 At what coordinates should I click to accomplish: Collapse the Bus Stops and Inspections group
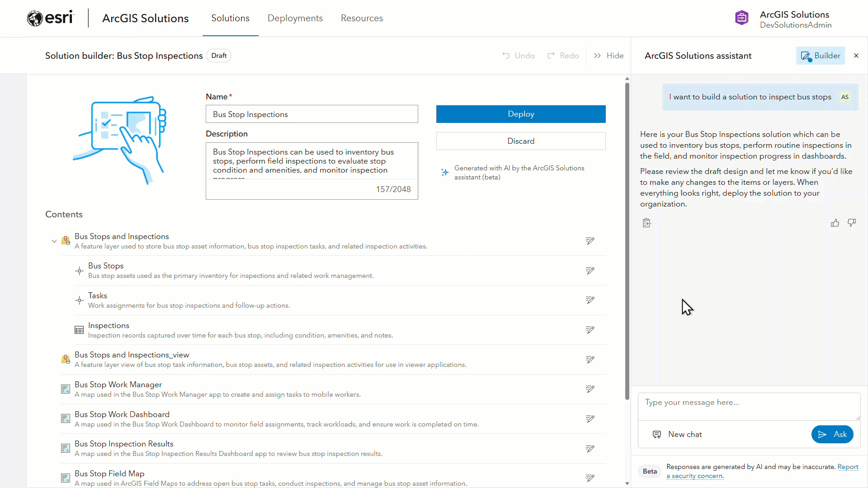(54, 241)
